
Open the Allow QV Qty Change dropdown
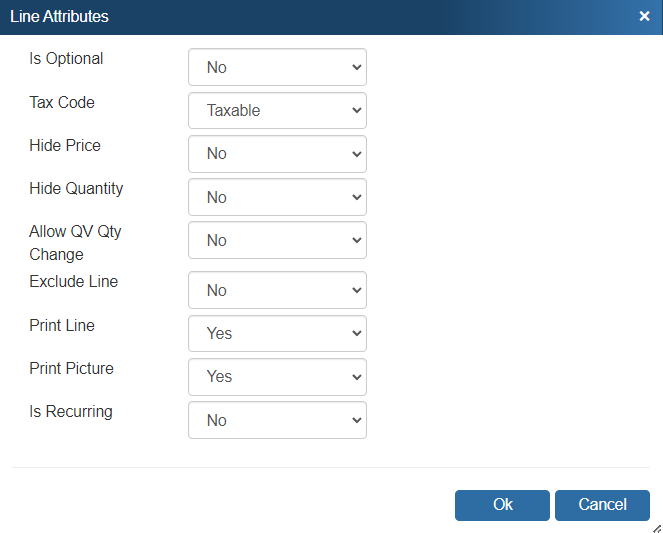tap(277, 240)
